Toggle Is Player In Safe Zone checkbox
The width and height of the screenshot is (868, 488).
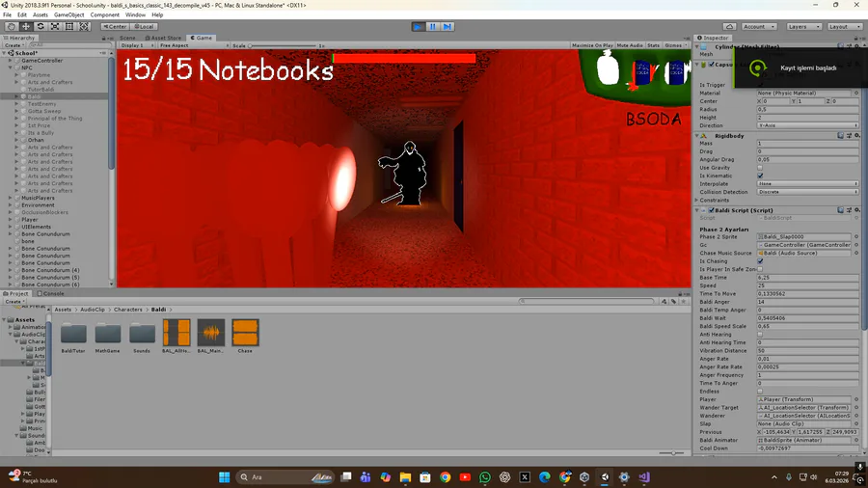click(760, 269)
